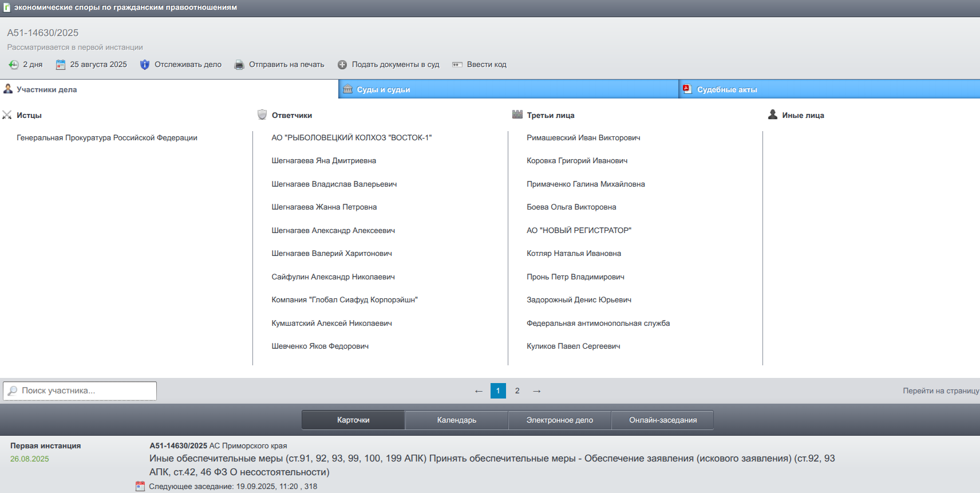Click the shield icon for Отслеживать дело
This screenshot has width=980, height=493.
145,65
